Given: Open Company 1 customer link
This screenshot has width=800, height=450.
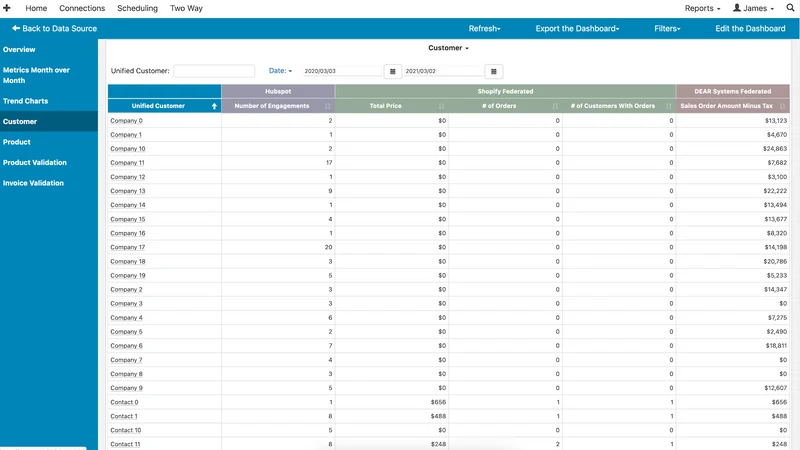Looking at the screenshot, I should (x=126, y=135).
